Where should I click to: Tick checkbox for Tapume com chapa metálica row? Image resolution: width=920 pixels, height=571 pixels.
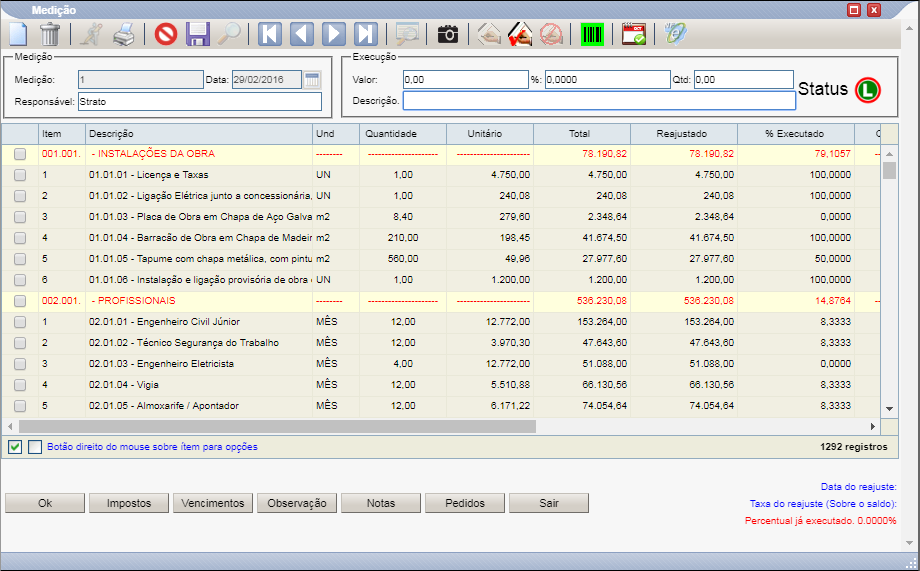(20, 259)
